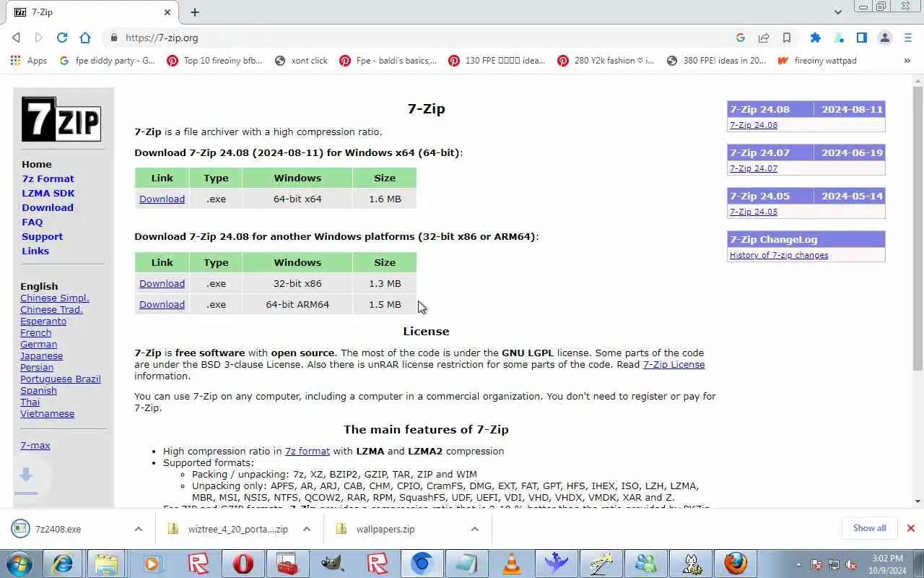Reload the 7-zip.org page
The width and height of the screenshot is (924, 578).
pos(62,38)
